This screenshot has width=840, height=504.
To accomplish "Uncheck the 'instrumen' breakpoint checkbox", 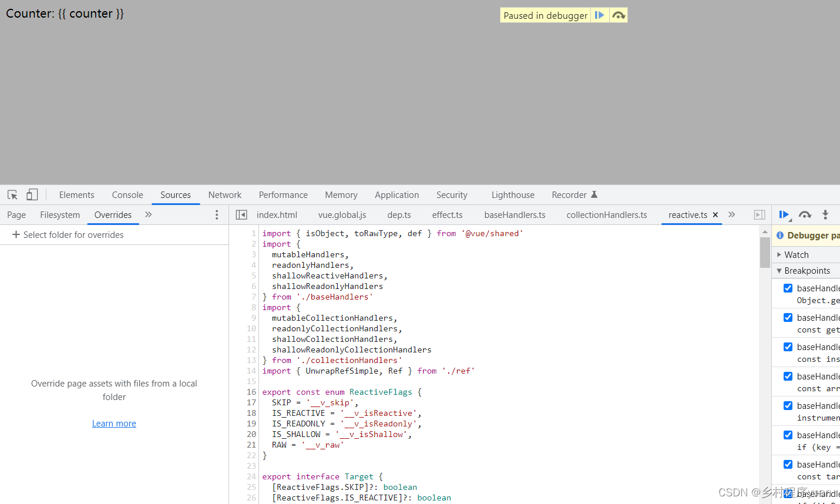I will coord(788,405).
